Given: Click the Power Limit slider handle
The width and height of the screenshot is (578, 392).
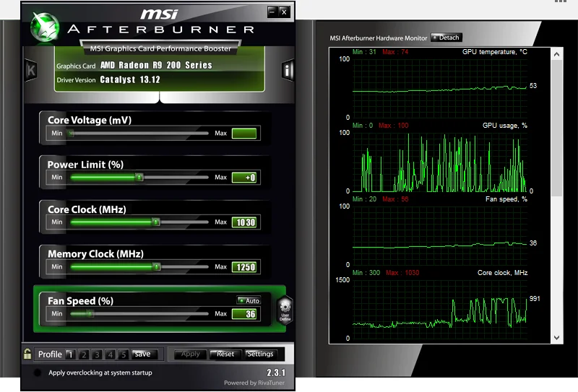Looking at the screenshot, I should click(x=139, y=178).
